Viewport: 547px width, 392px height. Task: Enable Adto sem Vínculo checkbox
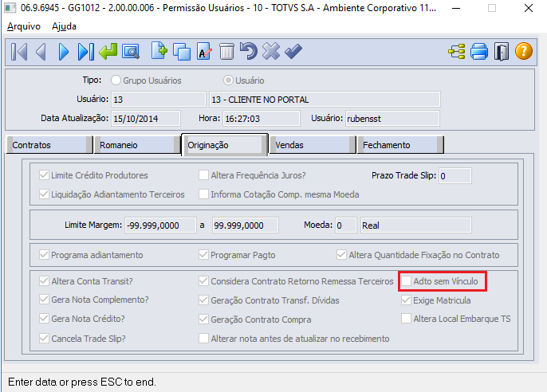coord(406,280)
